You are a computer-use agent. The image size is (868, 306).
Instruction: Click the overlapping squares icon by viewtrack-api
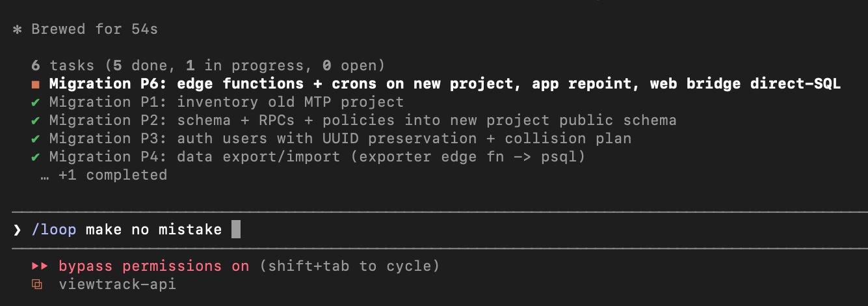(x=36, y=285)
